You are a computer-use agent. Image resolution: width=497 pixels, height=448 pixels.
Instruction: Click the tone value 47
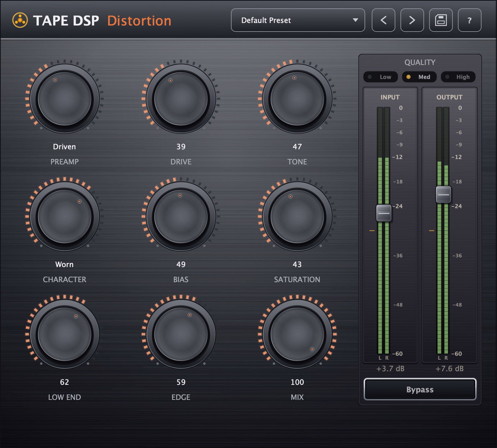click(297, 147)
